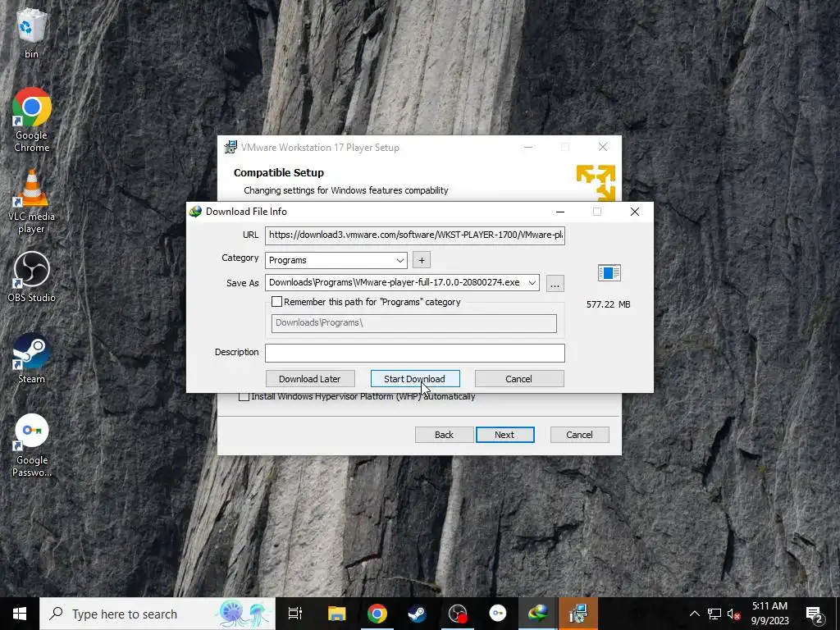Show hidden system tray icons

pyautogui.click(x=694, y=614)
